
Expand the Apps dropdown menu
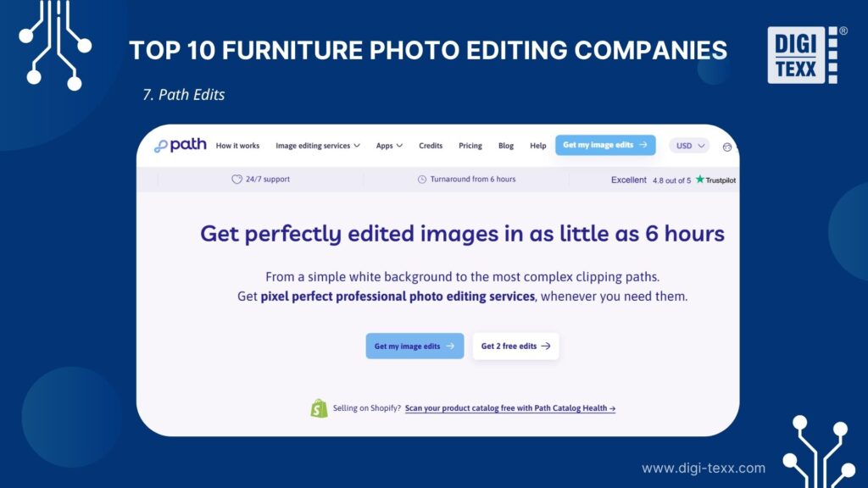pos(389,146)
